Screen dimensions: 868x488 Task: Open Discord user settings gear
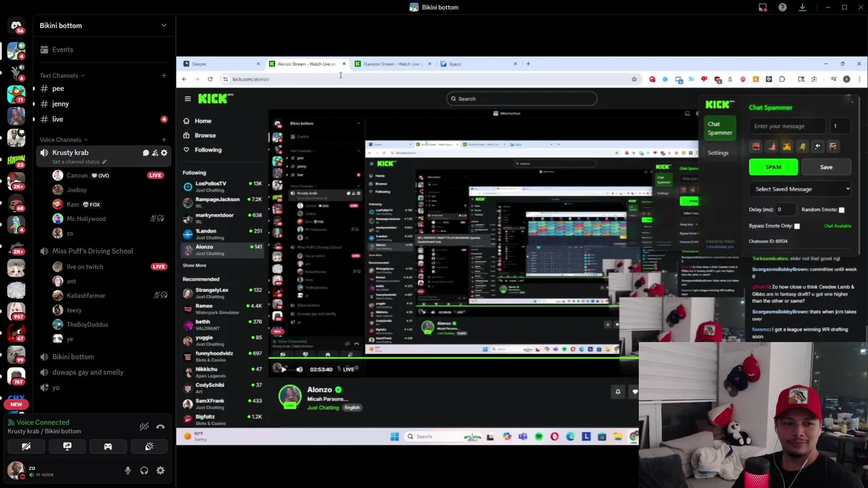(161, 470)
